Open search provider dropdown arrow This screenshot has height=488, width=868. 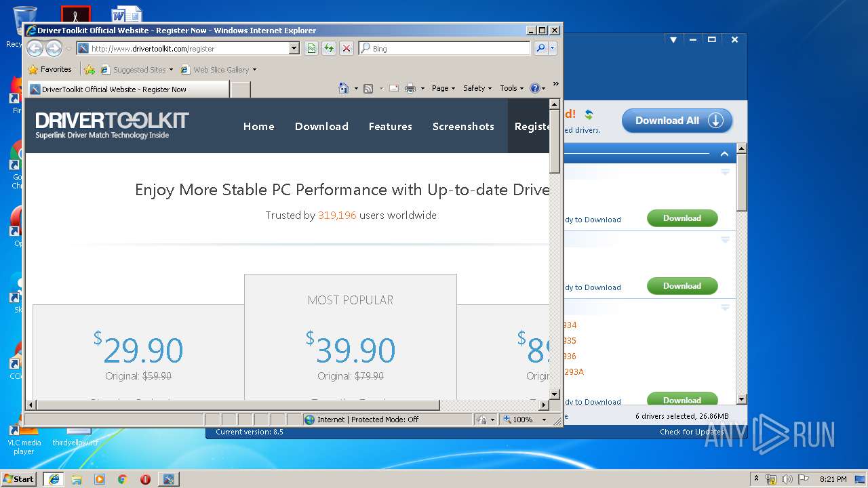553,48
